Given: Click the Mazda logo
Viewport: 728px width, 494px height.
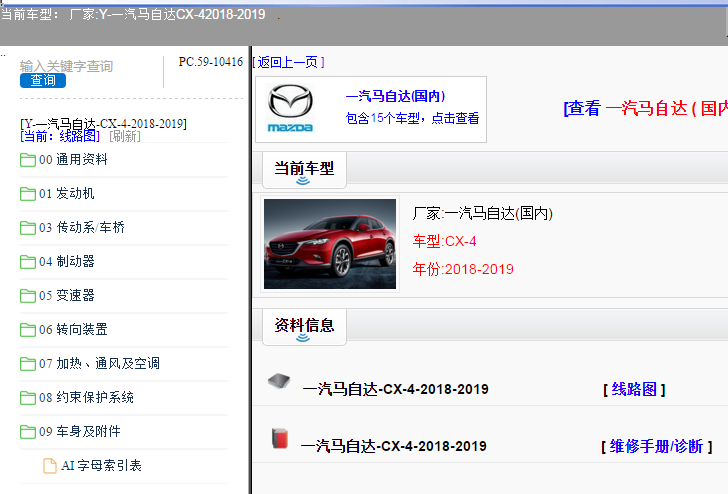Looking at the screenshot, I should pyautogui.click(x=291, y=108).
